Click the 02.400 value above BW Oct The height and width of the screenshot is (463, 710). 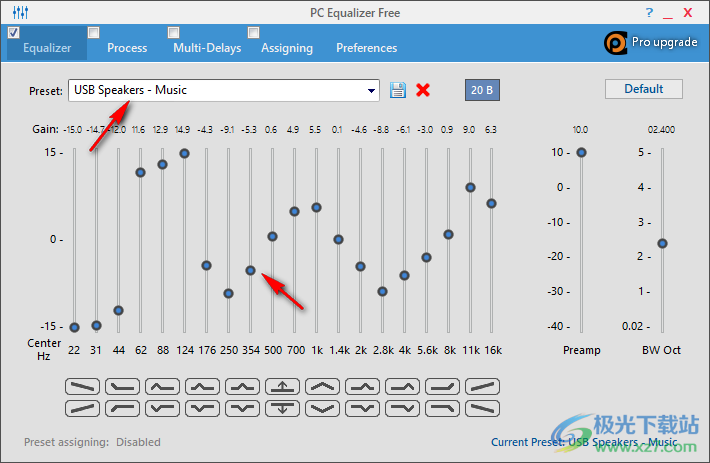[x=661, y=130]
